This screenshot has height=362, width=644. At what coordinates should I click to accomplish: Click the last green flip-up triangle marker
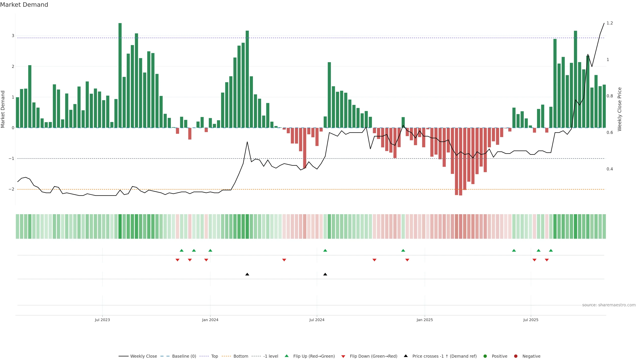(551, 250)
